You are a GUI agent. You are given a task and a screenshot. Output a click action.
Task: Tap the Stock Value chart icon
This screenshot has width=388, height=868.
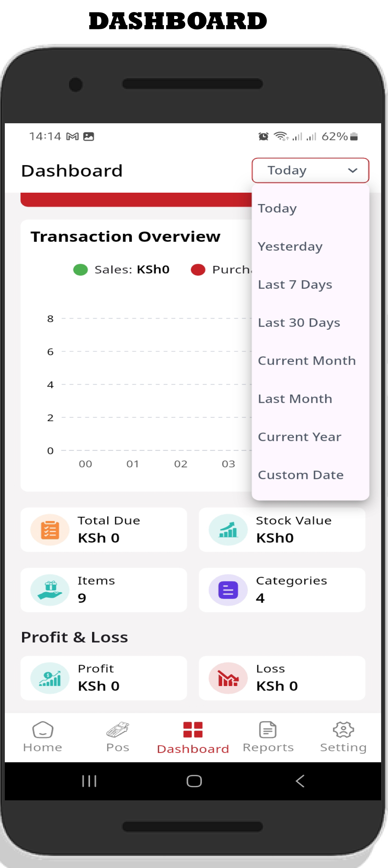tap(228, 530)
